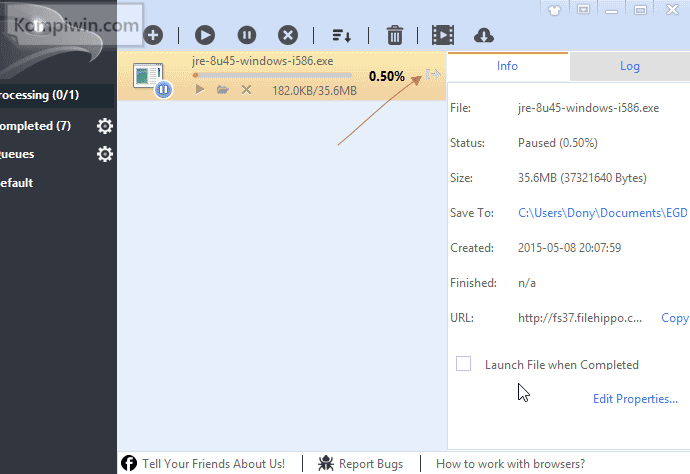Click the paused file thumbnail icon
Viewport: 690px width, 474px height.
pos(152,81)
